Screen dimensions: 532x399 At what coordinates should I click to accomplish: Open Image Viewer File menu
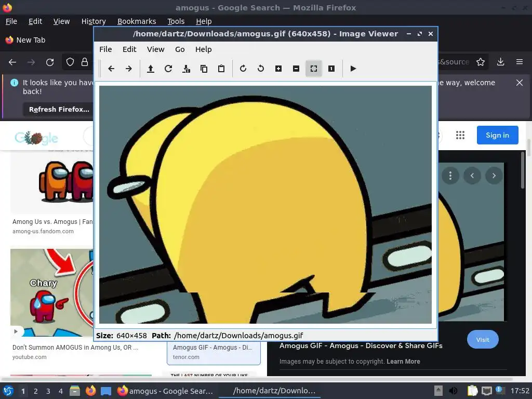(105, 49)
